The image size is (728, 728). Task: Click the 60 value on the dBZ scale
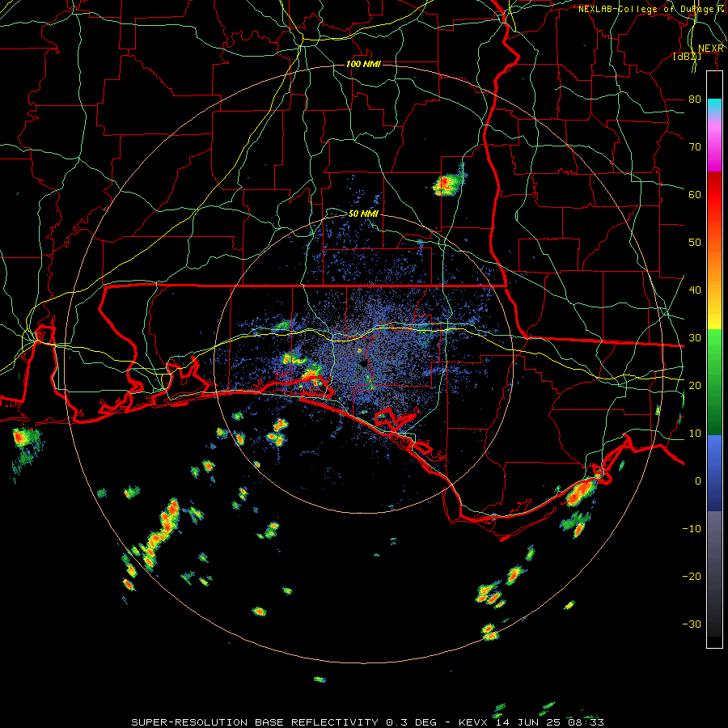pyautogui.click(x=695, y=194)
